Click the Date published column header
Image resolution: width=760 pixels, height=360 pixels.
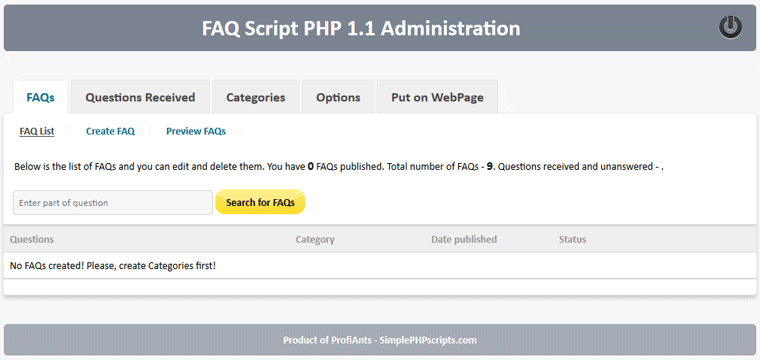click(464, 239)
